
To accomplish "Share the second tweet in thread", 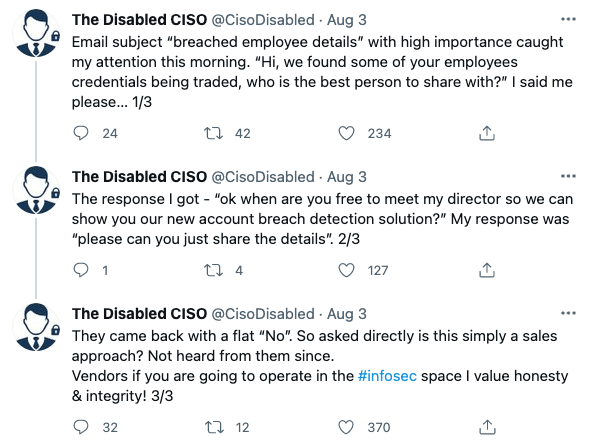I will click(487, 270).
